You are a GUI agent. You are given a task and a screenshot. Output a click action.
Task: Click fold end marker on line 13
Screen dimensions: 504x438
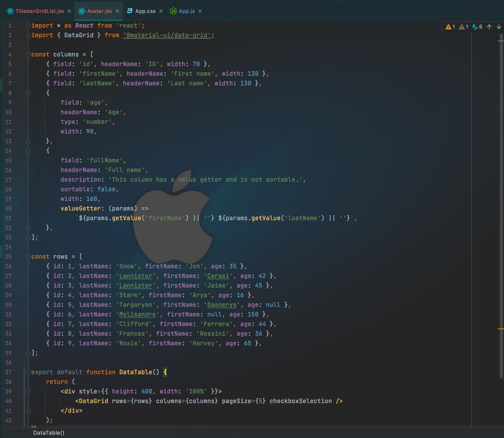click(28, 141)
